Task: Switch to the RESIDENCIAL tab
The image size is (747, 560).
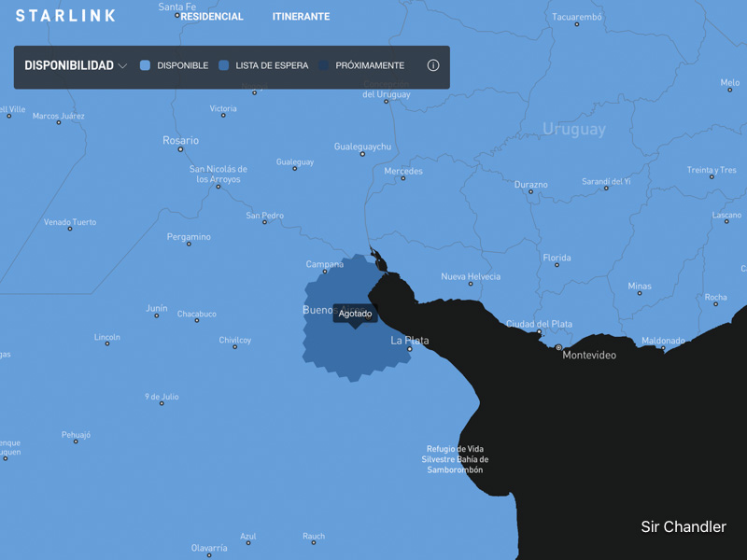Action: [x=212, y=17]
